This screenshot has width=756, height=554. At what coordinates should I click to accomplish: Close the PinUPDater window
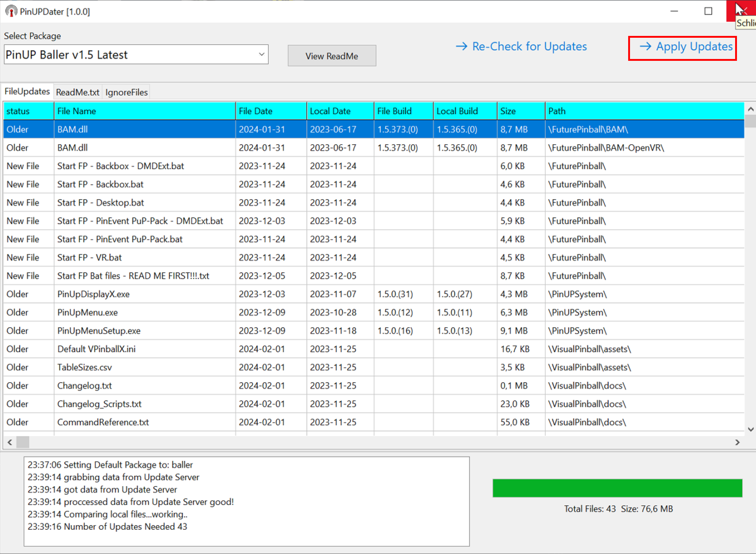[741, 11]
